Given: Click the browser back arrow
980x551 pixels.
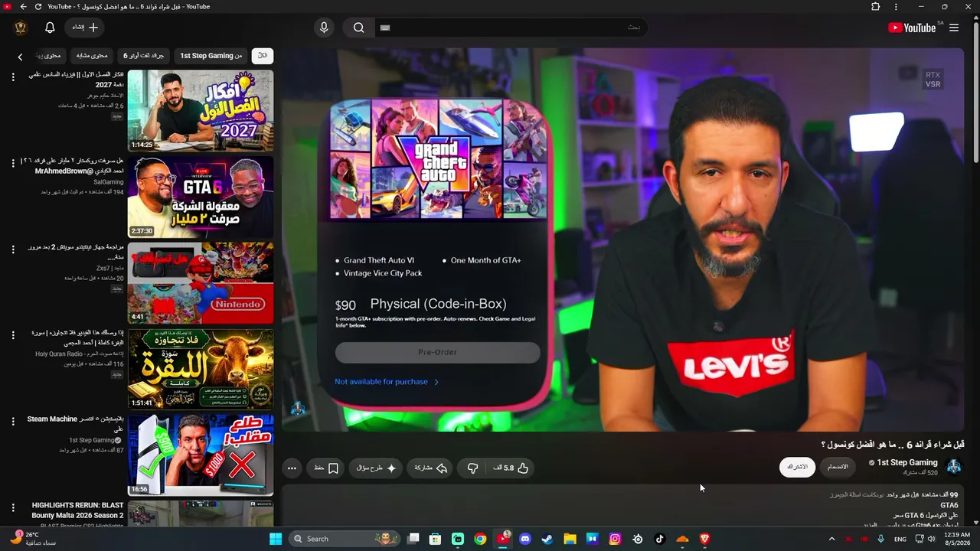Looking at the screenshot, I should (x=23, y=7).
